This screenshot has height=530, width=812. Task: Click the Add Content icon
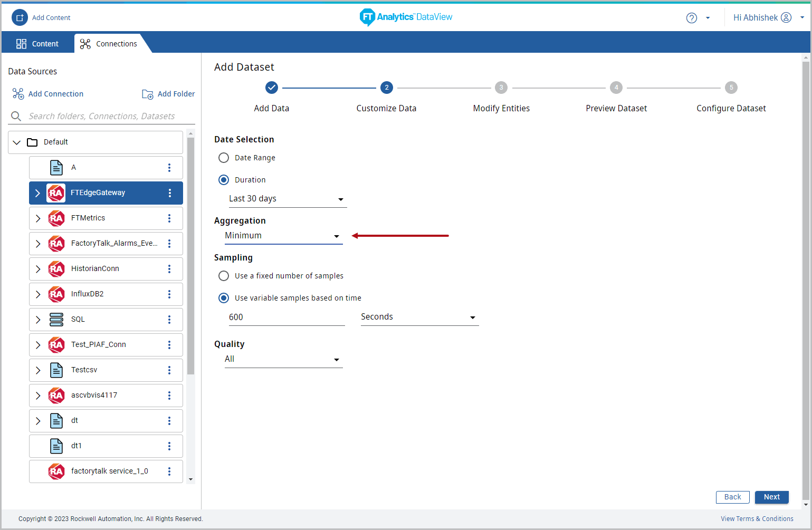point(20,17)
